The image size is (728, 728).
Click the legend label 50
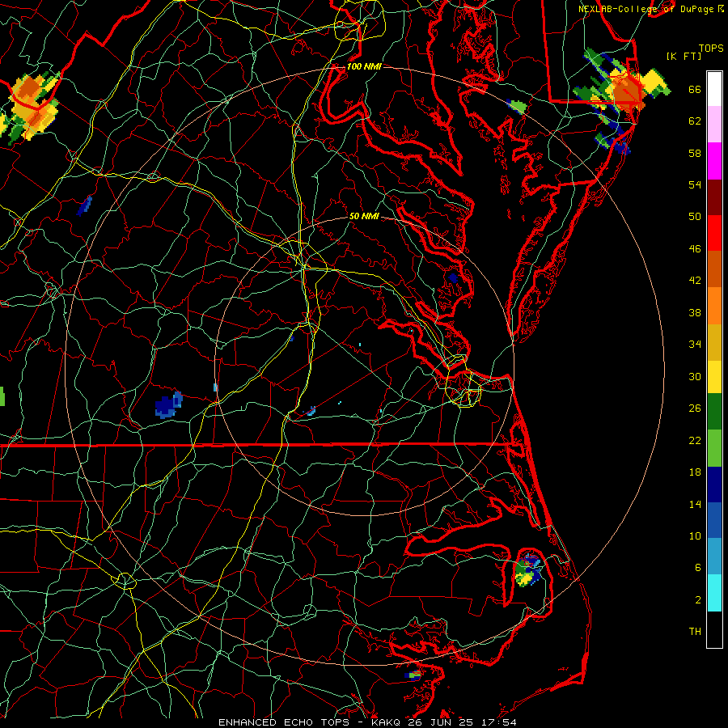click(x=695, y=217)
